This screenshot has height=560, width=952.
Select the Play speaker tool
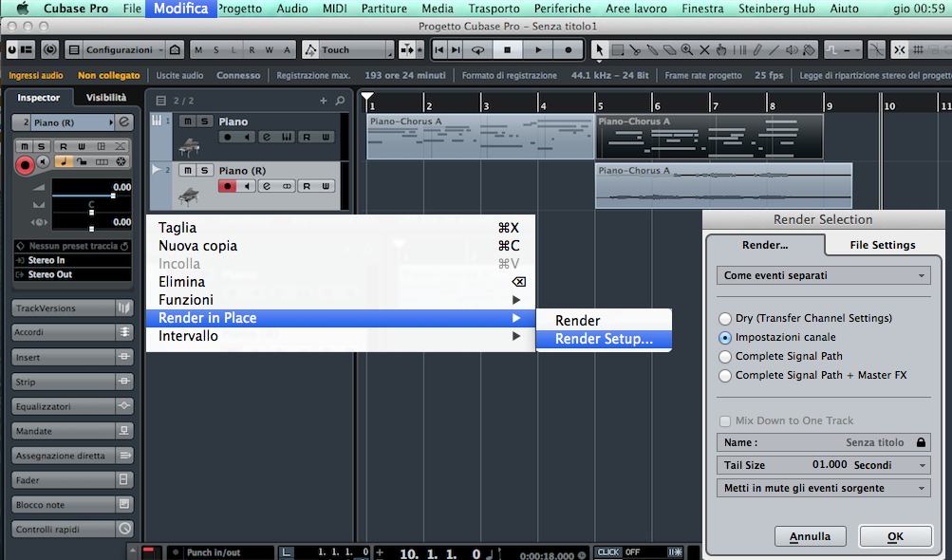(x=792, y=49)
